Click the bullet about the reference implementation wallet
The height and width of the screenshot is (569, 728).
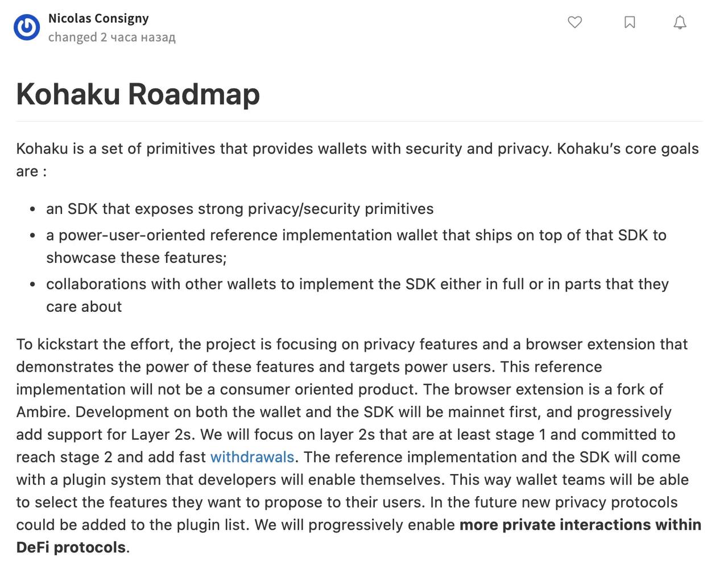point(356,235)
